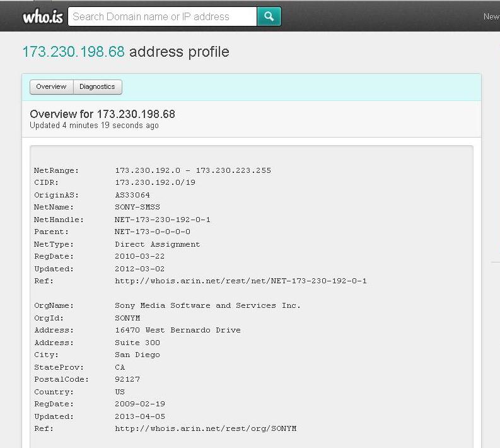Click the StateProv value CA
The image size is (500, 448).
tap(120, 367)
